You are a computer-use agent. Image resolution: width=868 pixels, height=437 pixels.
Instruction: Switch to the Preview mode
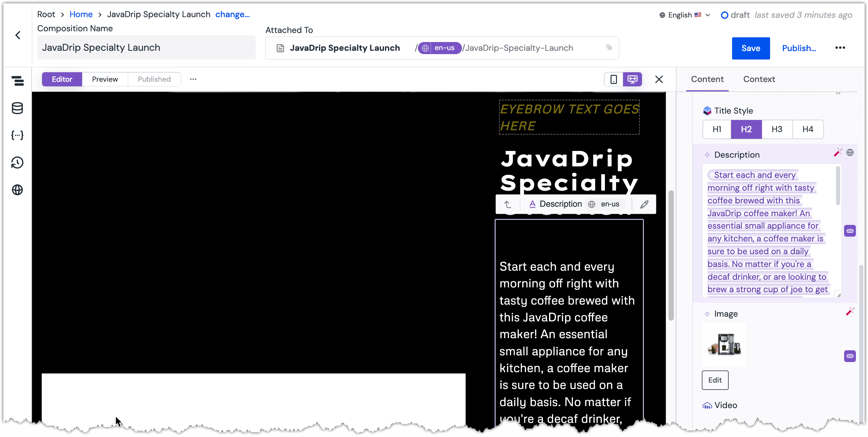pos(105,79)
